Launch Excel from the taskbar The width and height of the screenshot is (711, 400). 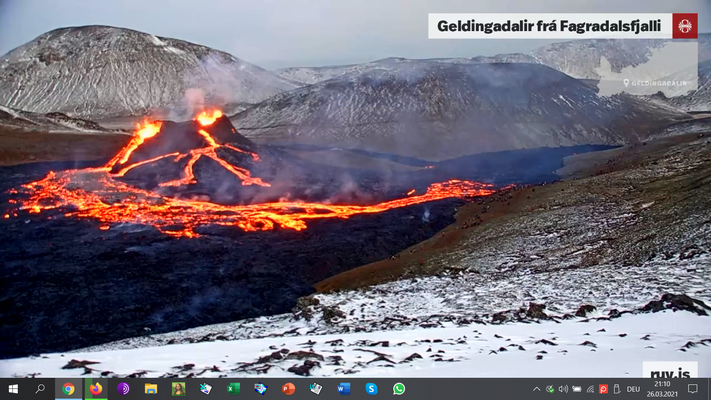[x=234, y=389]
